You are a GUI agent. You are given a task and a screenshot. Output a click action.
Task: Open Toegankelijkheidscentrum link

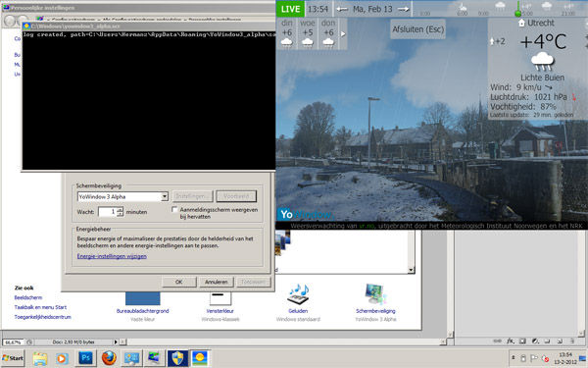[43, 317]
